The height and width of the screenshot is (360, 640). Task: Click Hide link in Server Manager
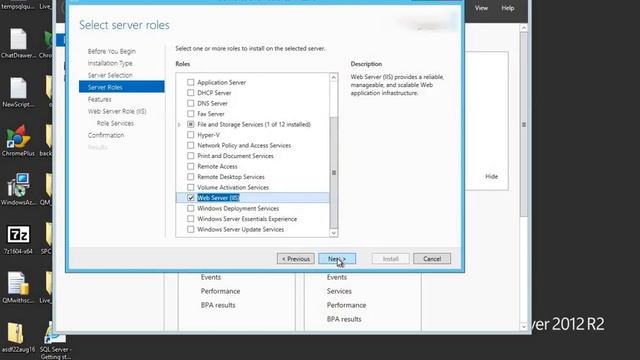[491, 176]
